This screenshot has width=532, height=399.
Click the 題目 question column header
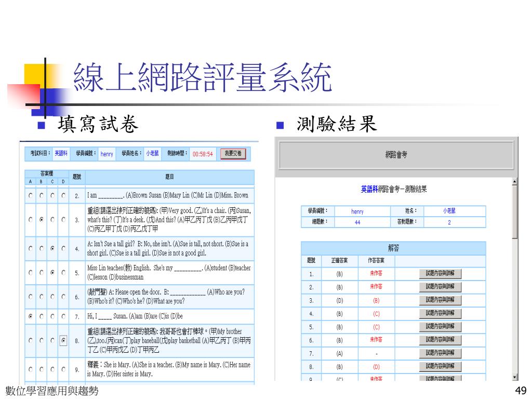pyautogui.click(x=170, y=177)
